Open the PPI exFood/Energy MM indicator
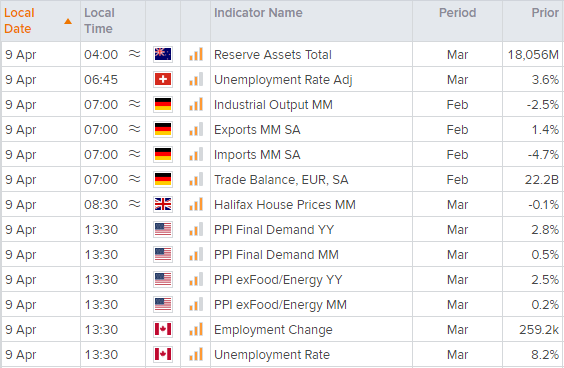The height and width of the screenshot is (368, 564). click(x=280, y=305)
